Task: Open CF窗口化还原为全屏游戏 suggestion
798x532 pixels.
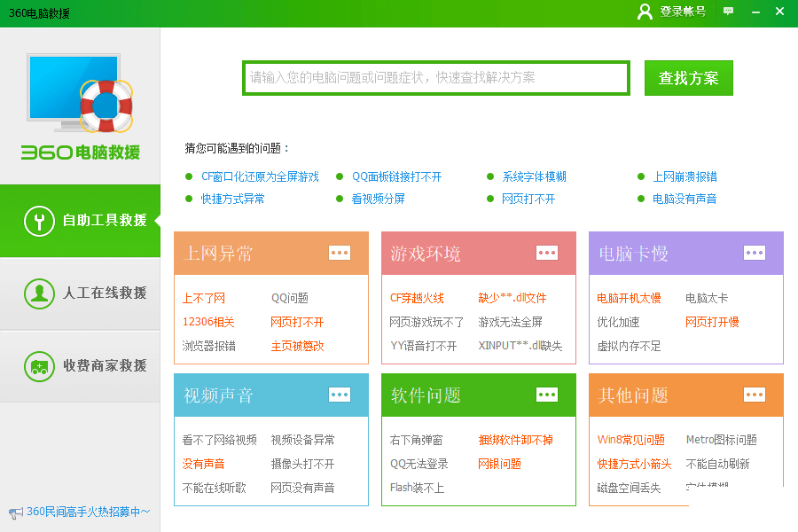Action: coord(260,176)
